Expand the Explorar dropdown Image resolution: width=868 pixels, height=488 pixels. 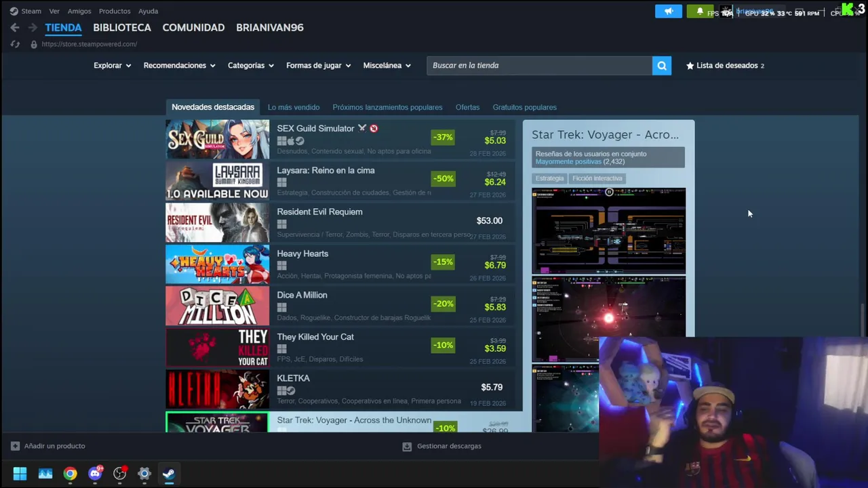pyautogui.click(x=112, y=66)
